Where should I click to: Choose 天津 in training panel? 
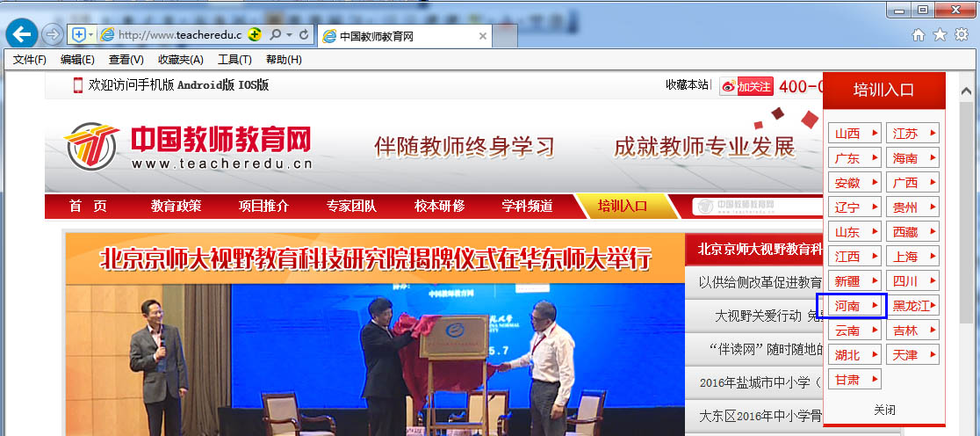tap(912, 355)
